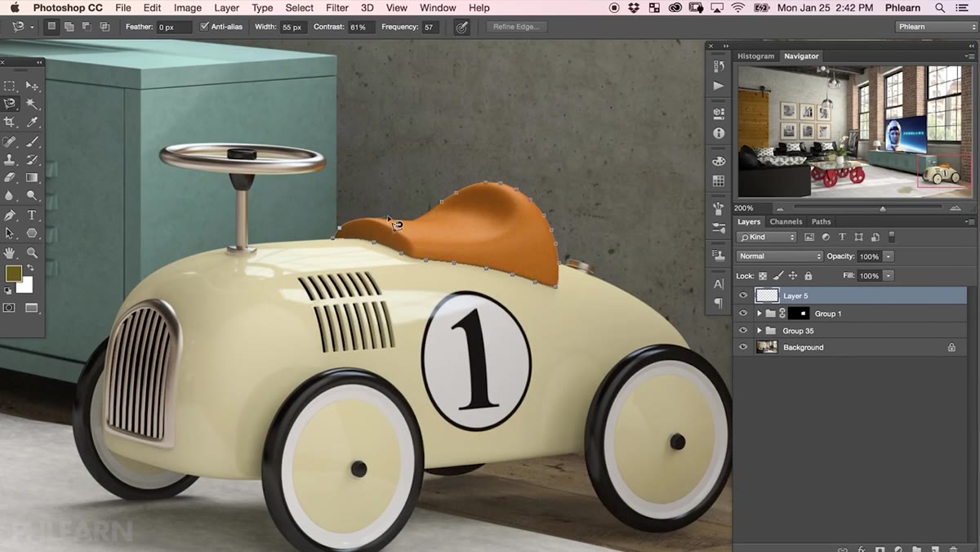
Task: Select the Type tool
Action: (32, 216)
